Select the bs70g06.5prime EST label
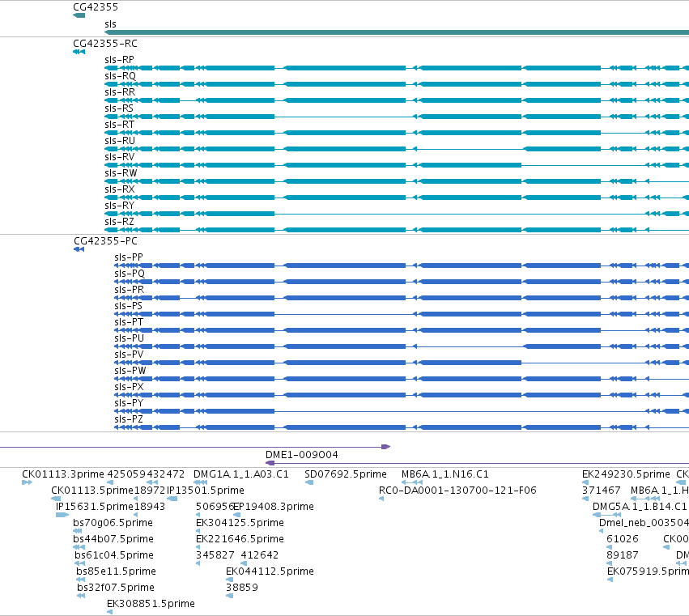 tap(113, 523)
